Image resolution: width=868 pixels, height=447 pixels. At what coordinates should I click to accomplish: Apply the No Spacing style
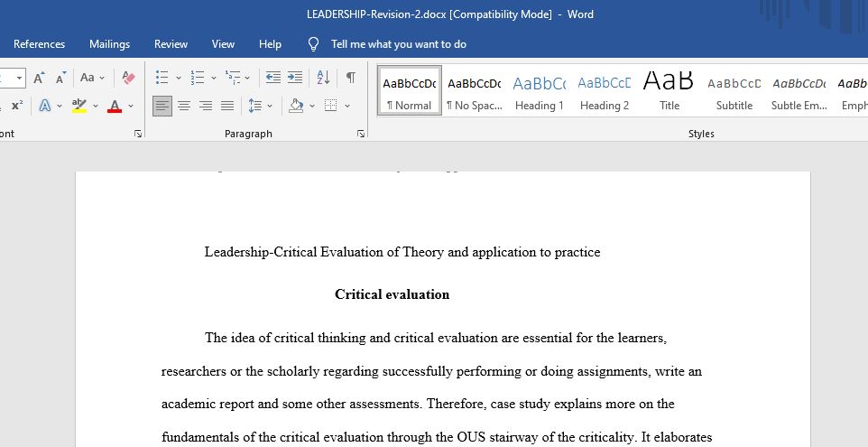click(475, 91)
